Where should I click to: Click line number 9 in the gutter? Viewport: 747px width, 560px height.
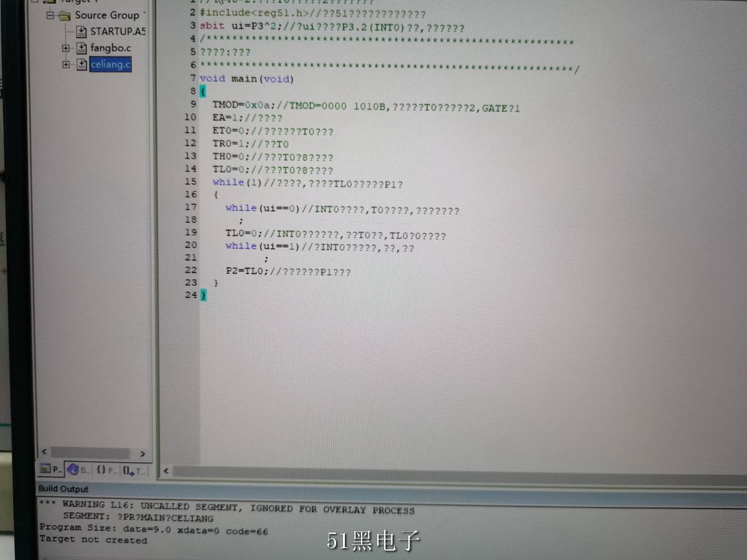click(194, 104)
